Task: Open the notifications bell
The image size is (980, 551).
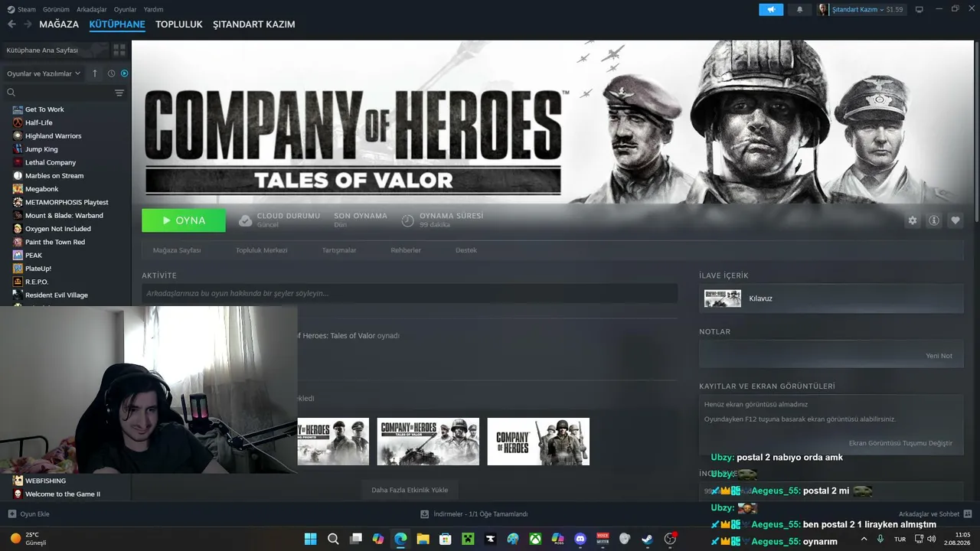Action: click(x=800, y=9)
